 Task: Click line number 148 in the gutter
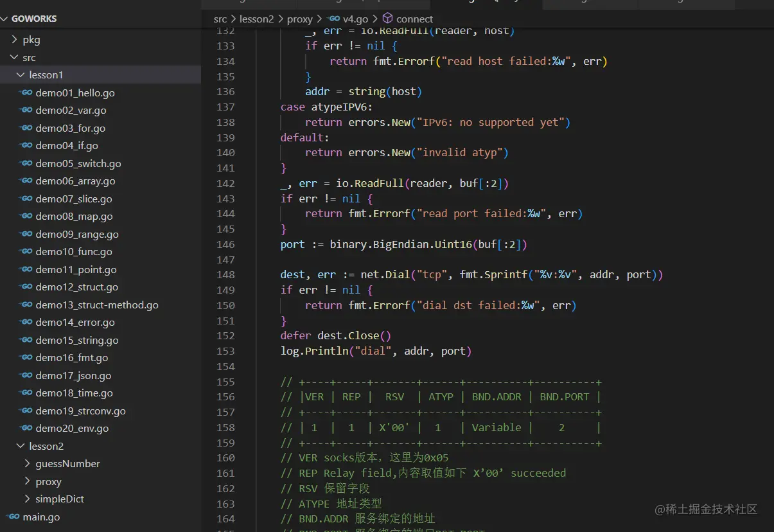225,274
